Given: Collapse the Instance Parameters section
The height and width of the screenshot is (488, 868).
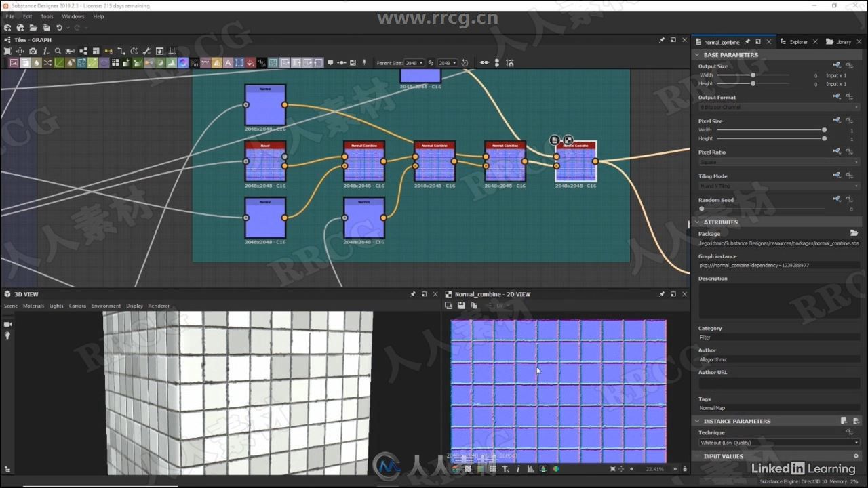Looking at the screenshot, I should pos(697,421).
